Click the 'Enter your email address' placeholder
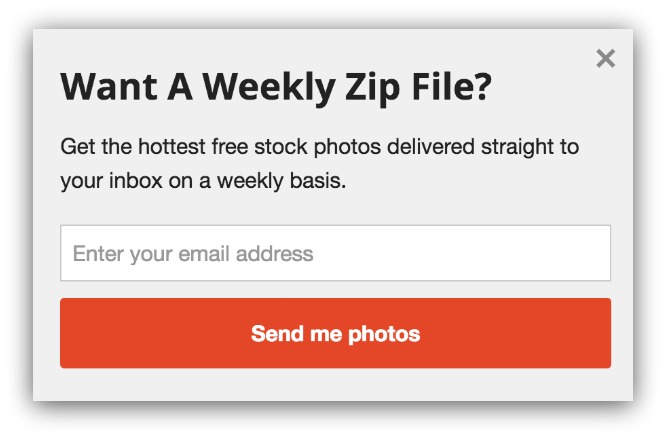This screenshot has height=438, width=666. [193, 254]
